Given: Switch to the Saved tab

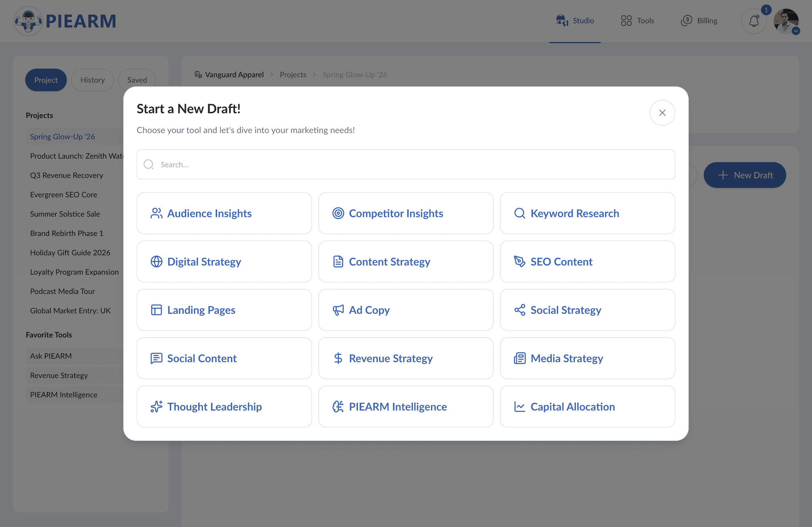Looking at the screenshot, I should [137, 80].
